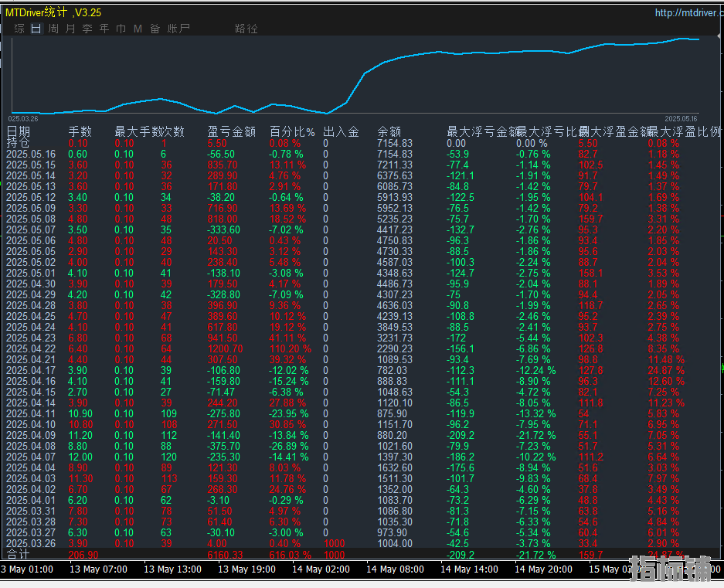Switch to the 季 quarterly tab
Screen dimensions: 724x588
coord(87,29)
